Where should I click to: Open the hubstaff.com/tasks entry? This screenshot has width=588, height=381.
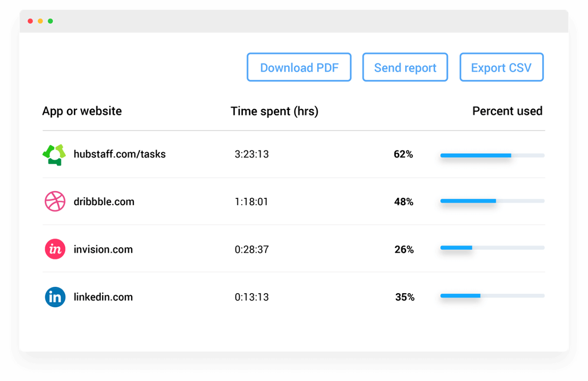click(x=120, y=154)
